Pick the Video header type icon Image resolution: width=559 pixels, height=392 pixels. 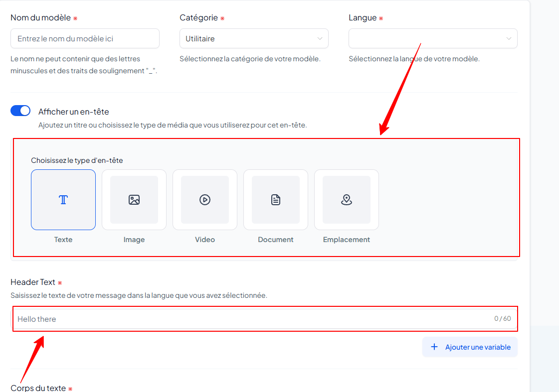point(205,200)
